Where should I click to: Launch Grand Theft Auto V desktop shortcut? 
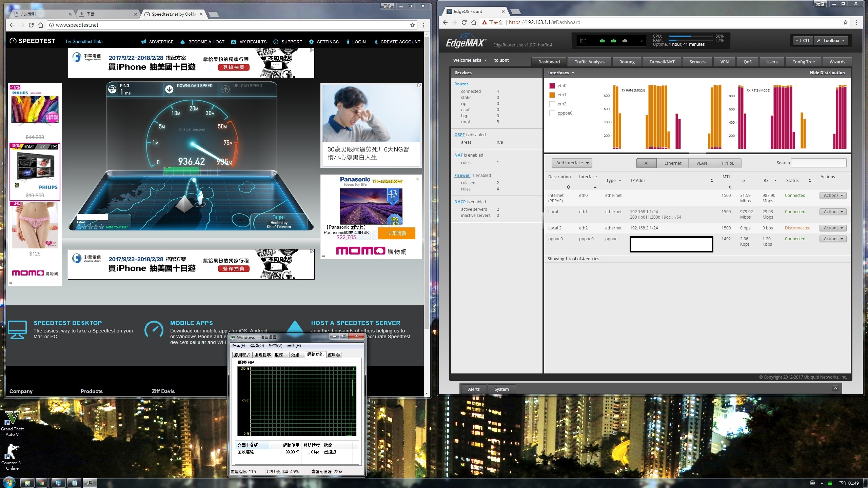coord(12,424)
